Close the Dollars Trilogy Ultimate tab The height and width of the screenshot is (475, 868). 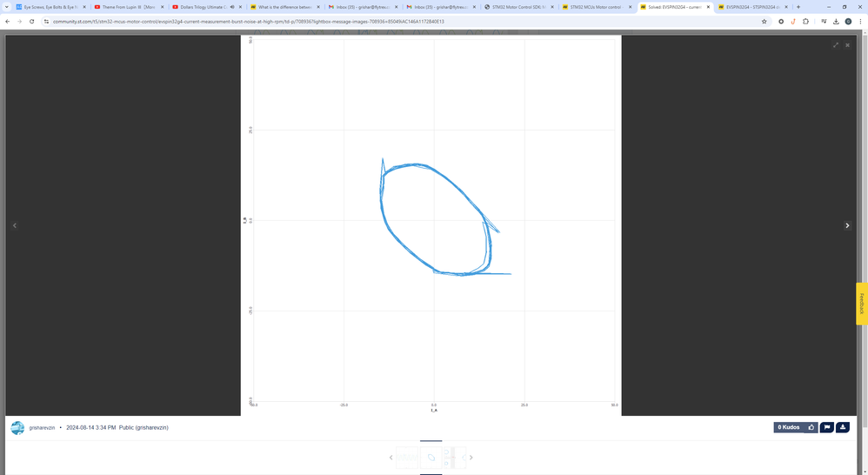point(240,7)
